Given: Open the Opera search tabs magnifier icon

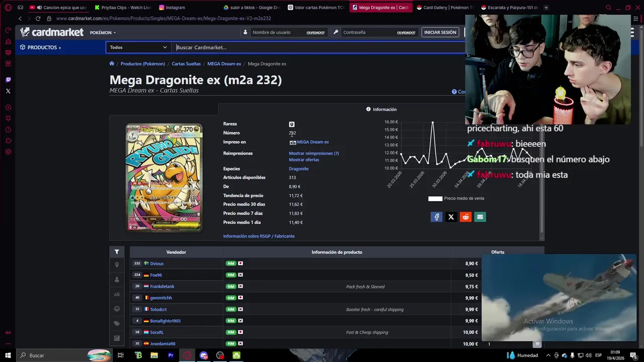Looking at the screenshot, I should 608,8.
